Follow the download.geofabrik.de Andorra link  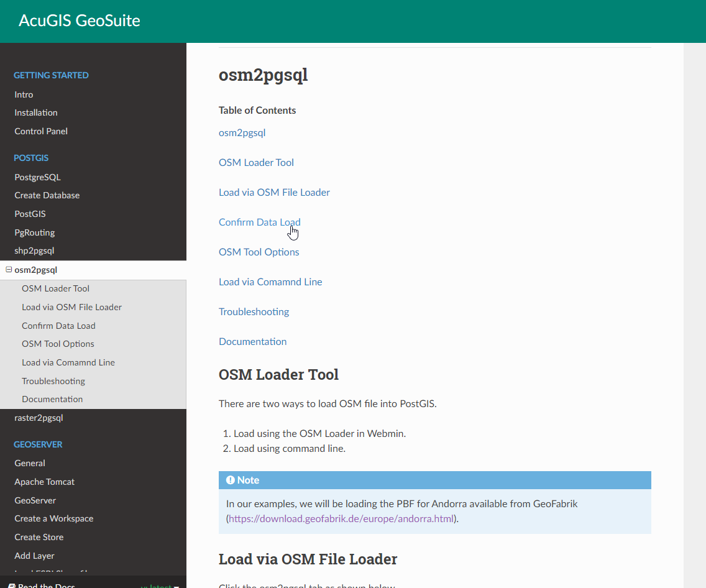pyautogui.click(x=341, y=518)
